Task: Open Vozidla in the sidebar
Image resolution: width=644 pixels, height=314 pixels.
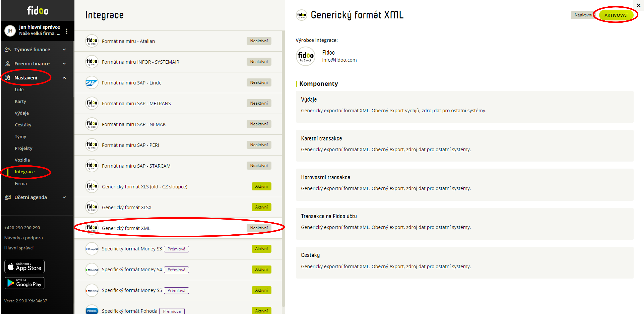Action: click(x=22, y=160)
